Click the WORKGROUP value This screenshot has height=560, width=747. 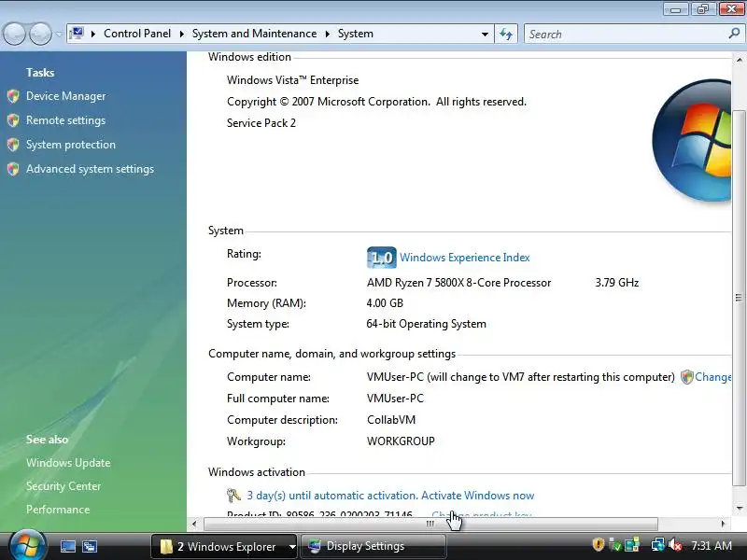401,441
